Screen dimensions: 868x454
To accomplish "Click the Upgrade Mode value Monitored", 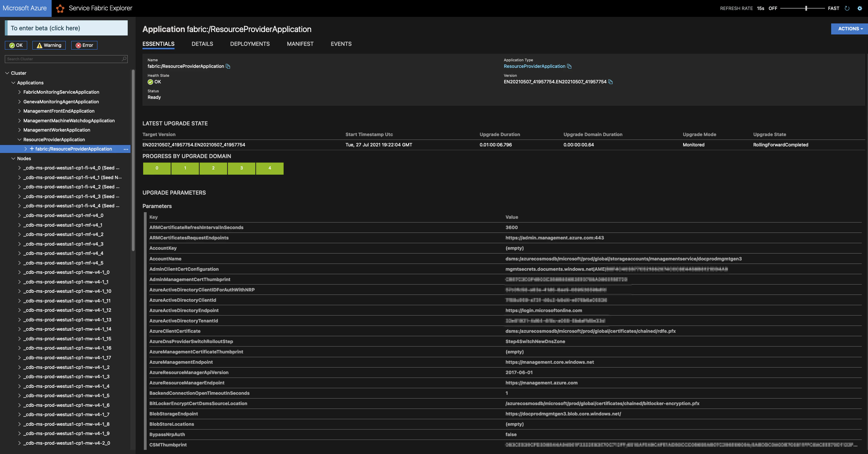I will (x=694, y=145).
